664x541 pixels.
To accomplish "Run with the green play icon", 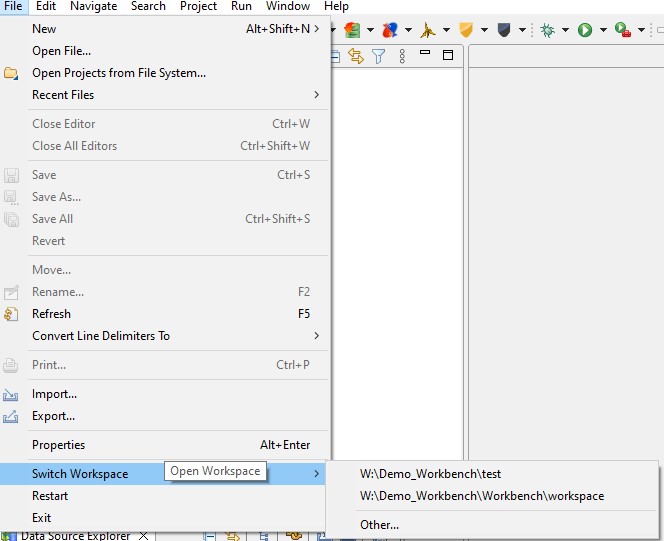I will tap(585, 30).
